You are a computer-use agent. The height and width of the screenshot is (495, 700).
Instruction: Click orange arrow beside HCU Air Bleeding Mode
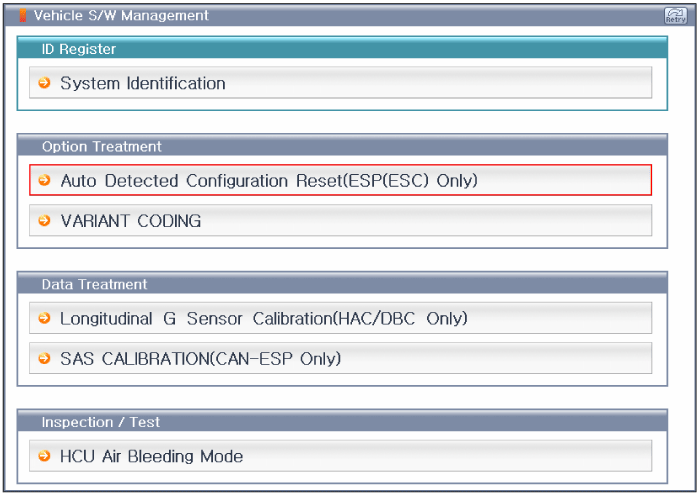click(44, 456)
